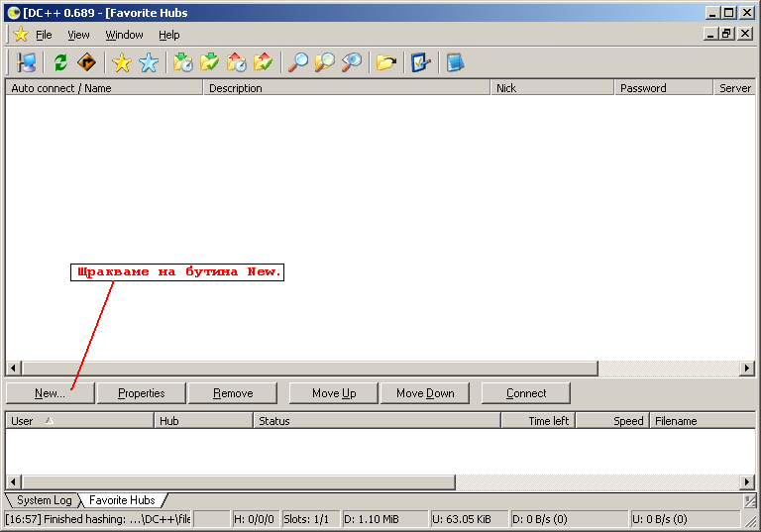
Task: Click hub list scrollbar right arrow
Action: (x=747, y=369)
